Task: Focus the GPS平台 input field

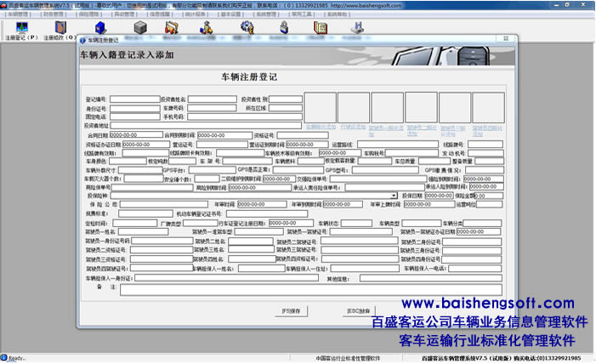Action: click(213, 170)
